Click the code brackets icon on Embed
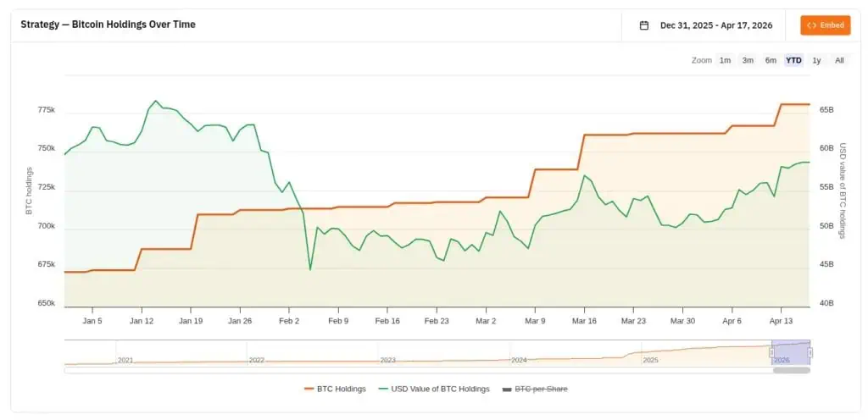The image size is (868, 420). [x=811, y=25]
